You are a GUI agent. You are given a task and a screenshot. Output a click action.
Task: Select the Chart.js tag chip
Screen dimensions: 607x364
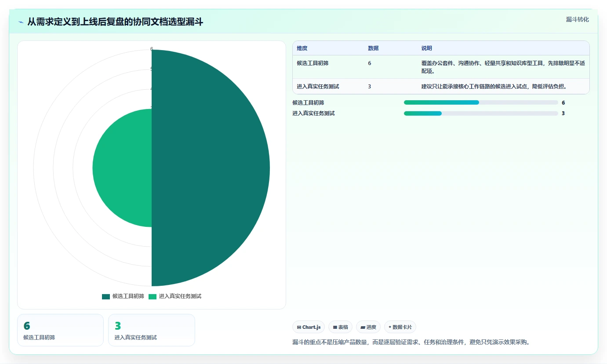[x=309, y=327]
